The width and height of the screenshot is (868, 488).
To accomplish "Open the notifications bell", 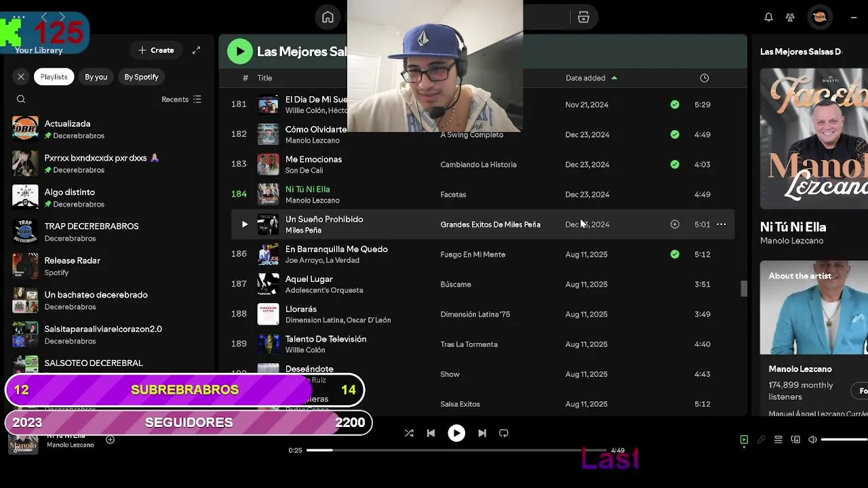I will pos(768,18).
